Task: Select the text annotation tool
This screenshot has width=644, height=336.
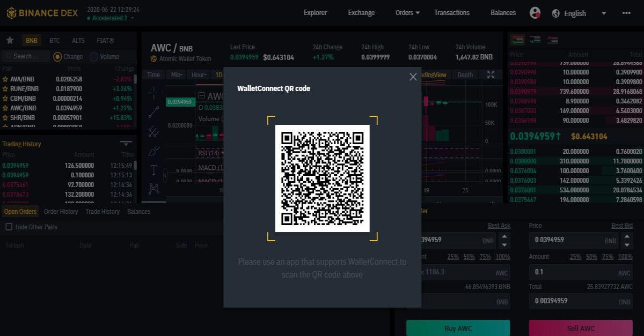Action: pos(153,170)
